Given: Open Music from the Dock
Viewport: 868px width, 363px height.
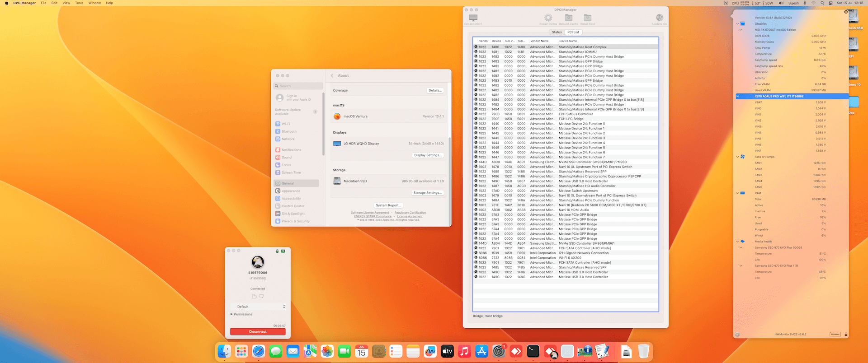Looking at the screenshot, I should tap(464, 351).
